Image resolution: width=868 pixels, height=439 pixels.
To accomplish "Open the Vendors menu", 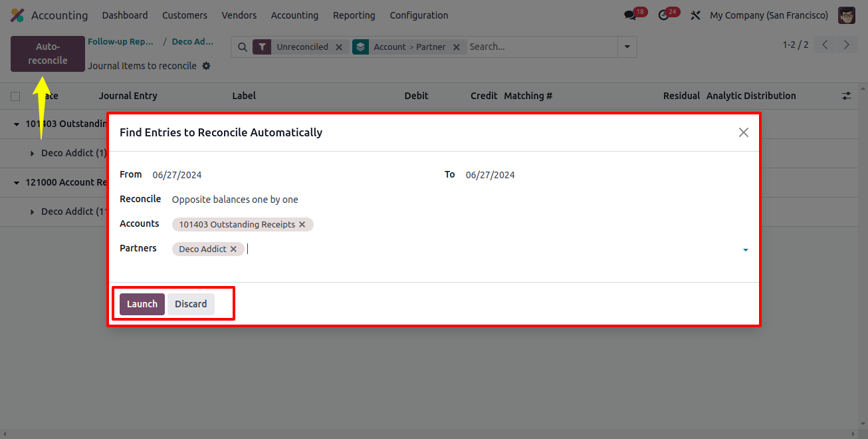I will coord(239,15).
